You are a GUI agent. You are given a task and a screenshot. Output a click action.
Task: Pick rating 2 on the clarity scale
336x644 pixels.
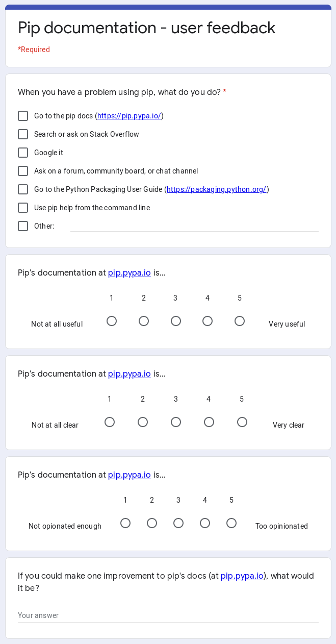[x=142, y=422]
